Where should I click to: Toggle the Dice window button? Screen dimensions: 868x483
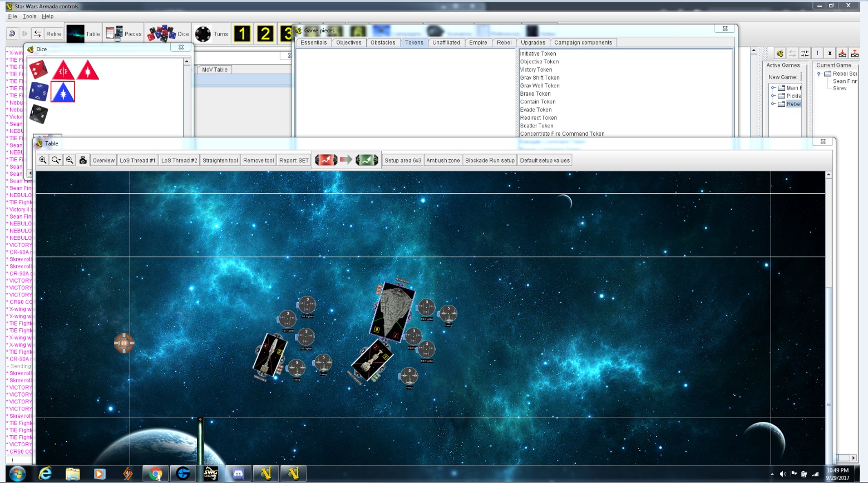169,34
